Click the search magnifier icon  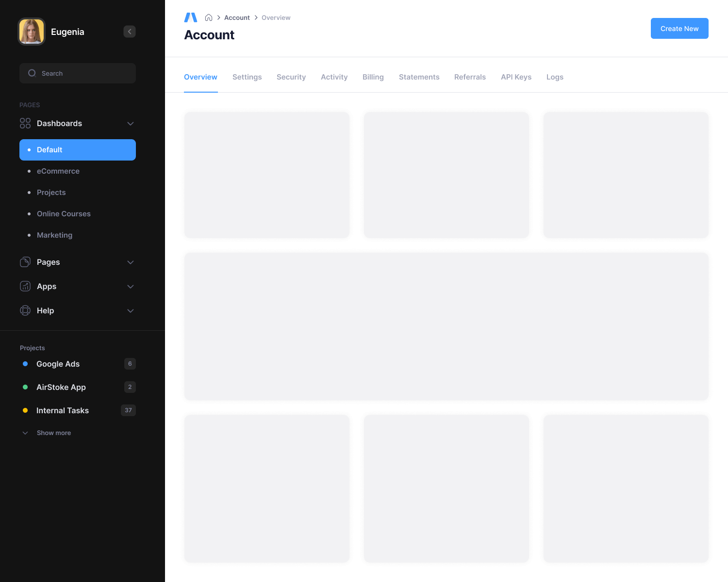pos(32,73)
